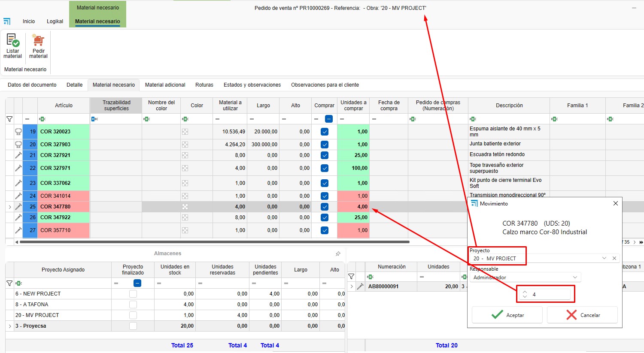644x353 pixels.
Task: Click the Cancelar button
Action: pos(582,315)
